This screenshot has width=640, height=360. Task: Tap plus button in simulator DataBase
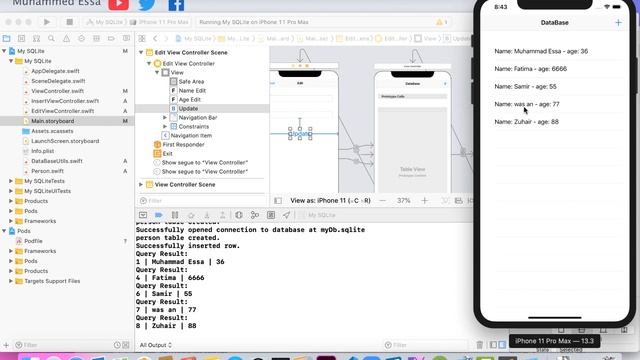point(618,22)
